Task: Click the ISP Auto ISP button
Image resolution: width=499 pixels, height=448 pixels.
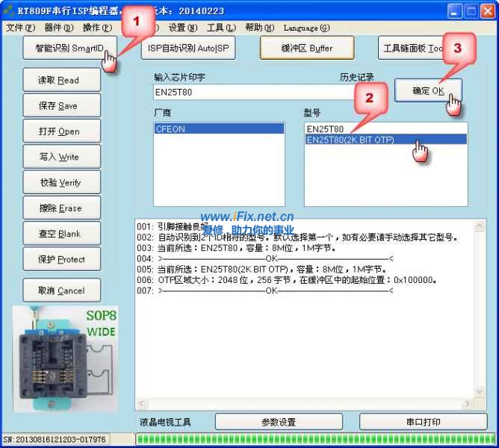Action: pos(187,49)
